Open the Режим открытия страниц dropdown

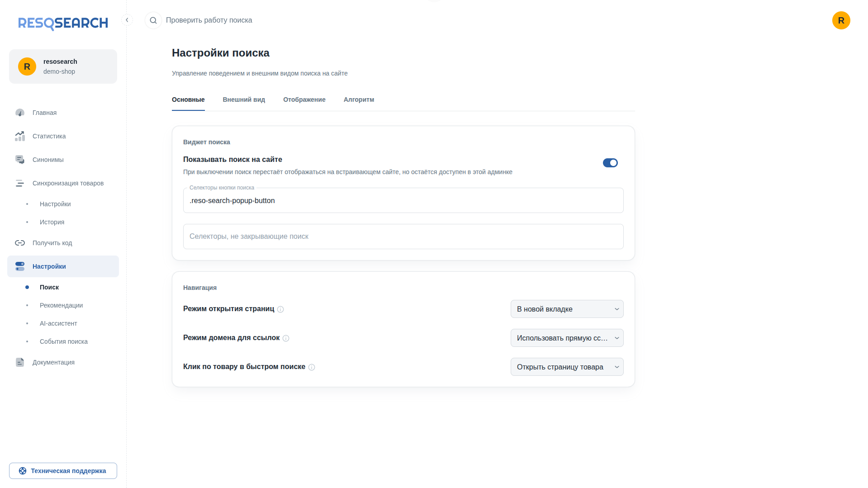(567, 309)
